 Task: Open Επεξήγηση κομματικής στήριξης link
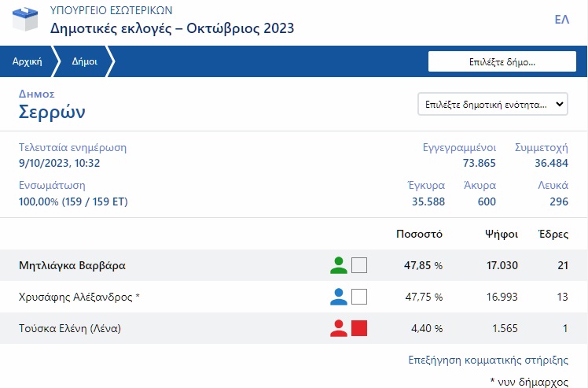tap(488, 360)
